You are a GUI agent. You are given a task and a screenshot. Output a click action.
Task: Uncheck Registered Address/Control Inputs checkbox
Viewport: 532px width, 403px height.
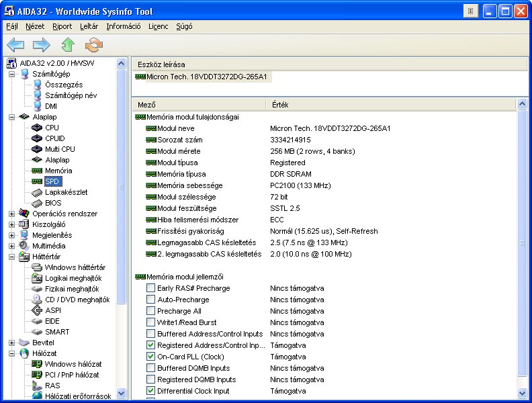[x=150, y=345]
